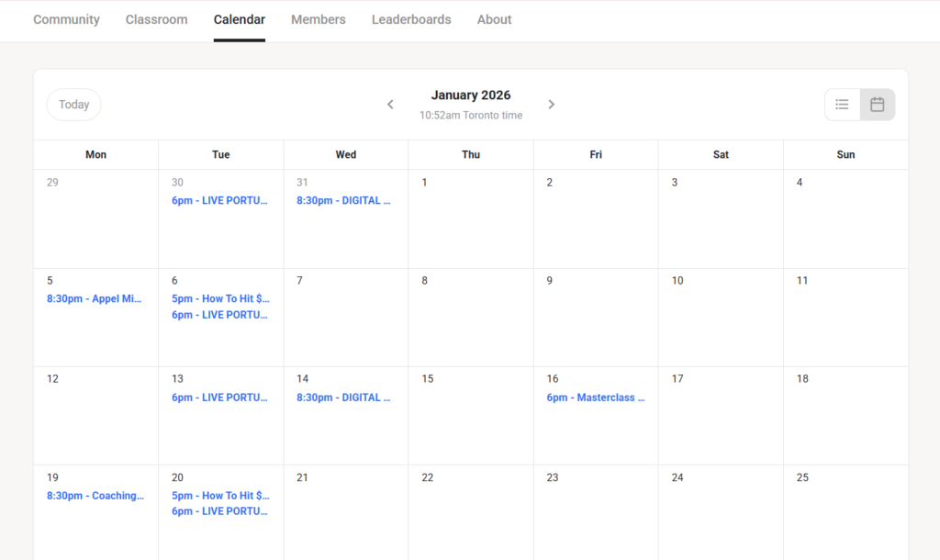Open 8:30pm DIGITAL event on January 14

343,398
